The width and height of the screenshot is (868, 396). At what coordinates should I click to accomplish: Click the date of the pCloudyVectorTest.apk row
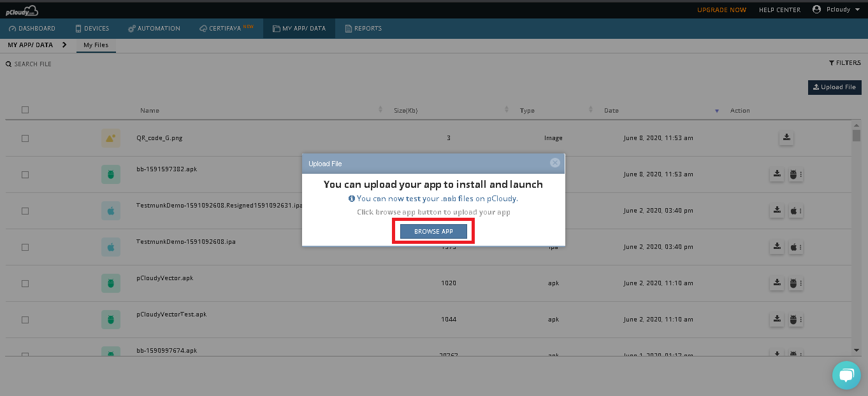[x=658, y=319]
